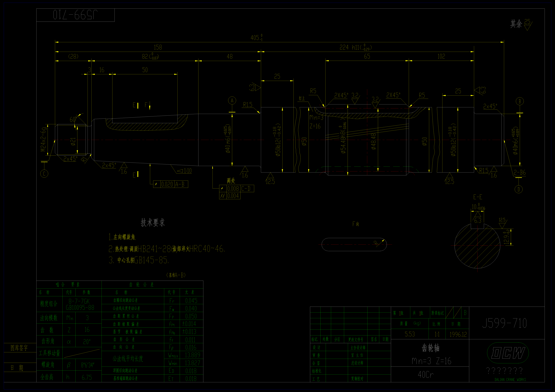555x392 pixels.
Task: Select the 两处 note text
Action: coord(231,181)
